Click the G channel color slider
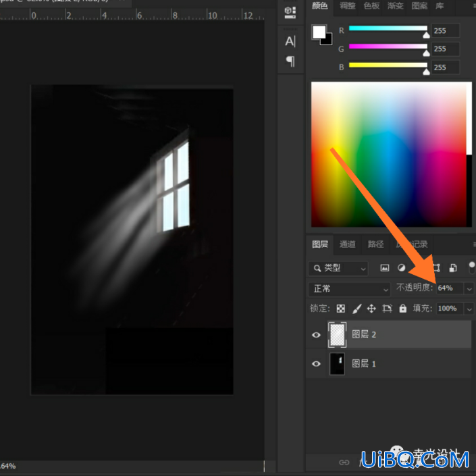The width and height of the screenshot is (476, 476). (388, 47)
